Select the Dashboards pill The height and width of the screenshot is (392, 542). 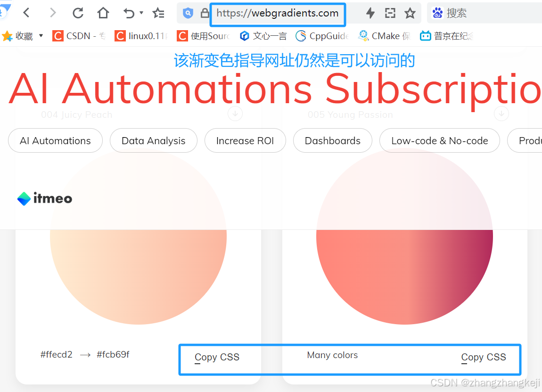333,141
